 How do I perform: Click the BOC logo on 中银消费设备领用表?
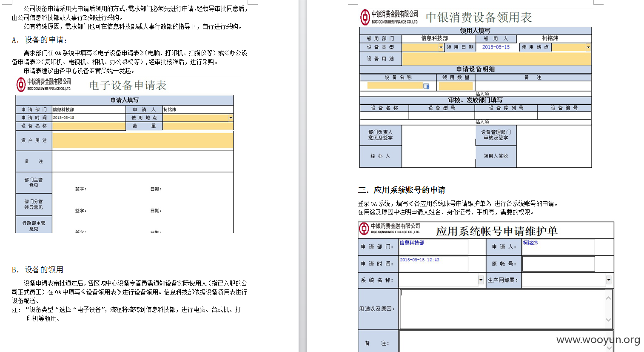(365, 17)
